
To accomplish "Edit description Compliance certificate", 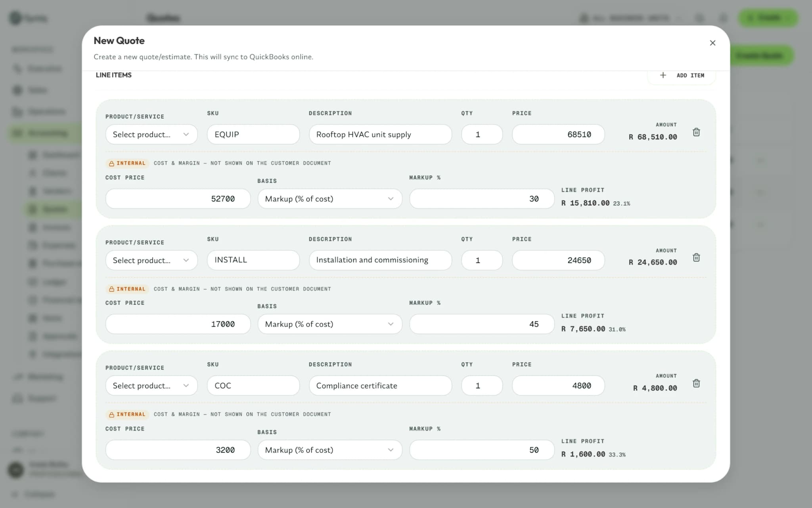I will (x=380, y=386).
